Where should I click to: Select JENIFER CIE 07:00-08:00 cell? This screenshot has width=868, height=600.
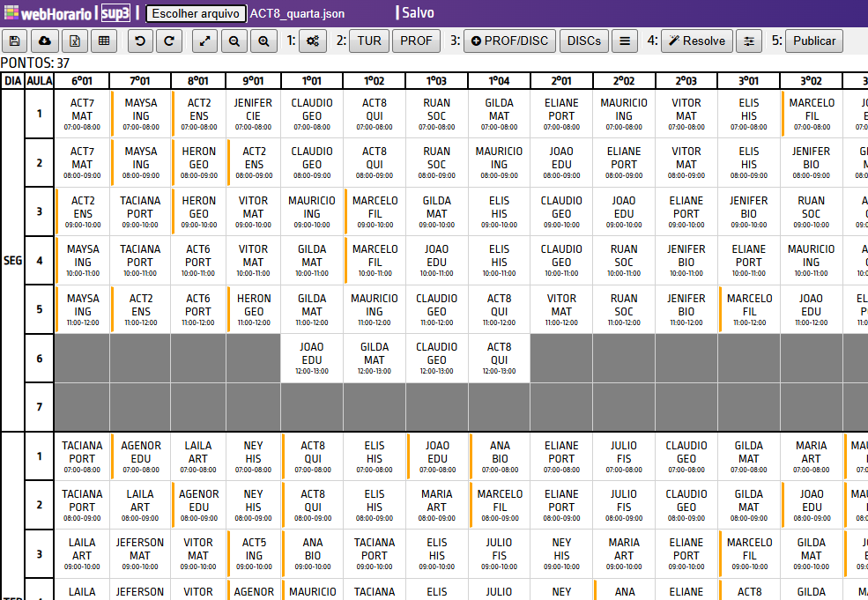(x=254, y=114)
